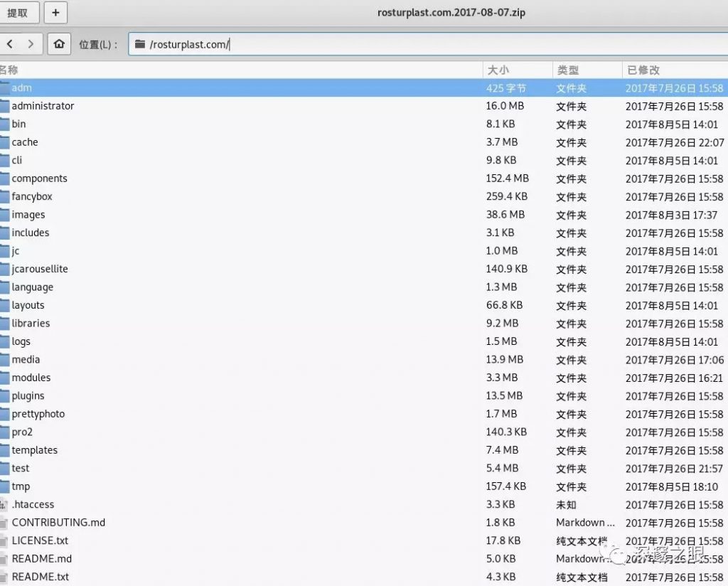Image resolution: width=728 pixels, height=586 pixels.
Task: Click the plus add-files button
Action: (x=55, y=13)
